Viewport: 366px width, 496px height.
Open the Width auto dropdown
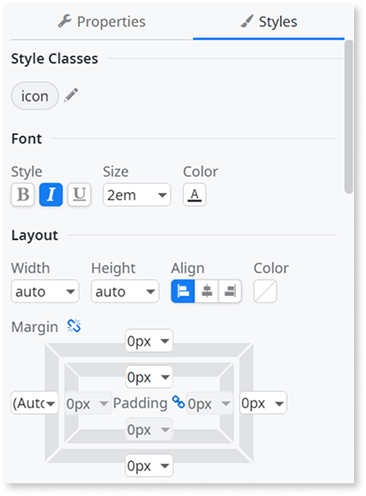(x=45, y=292)
